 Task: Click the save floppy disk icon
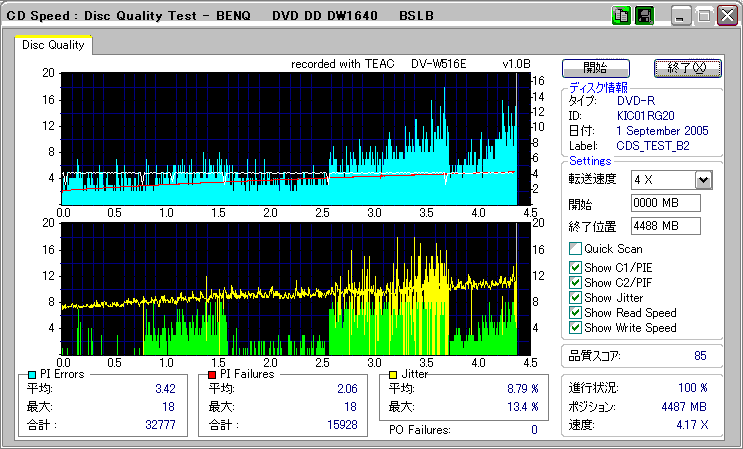[x=644, y=16]
